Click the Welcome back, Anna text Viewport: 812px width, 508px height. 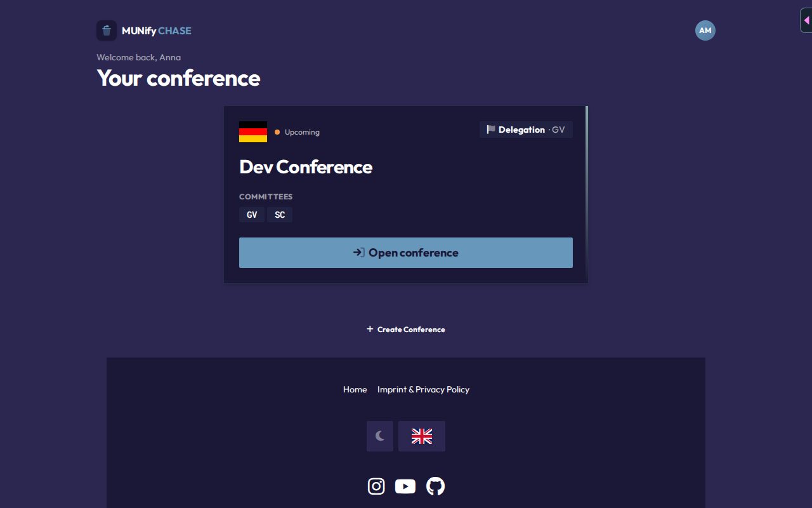pos(139,57)
